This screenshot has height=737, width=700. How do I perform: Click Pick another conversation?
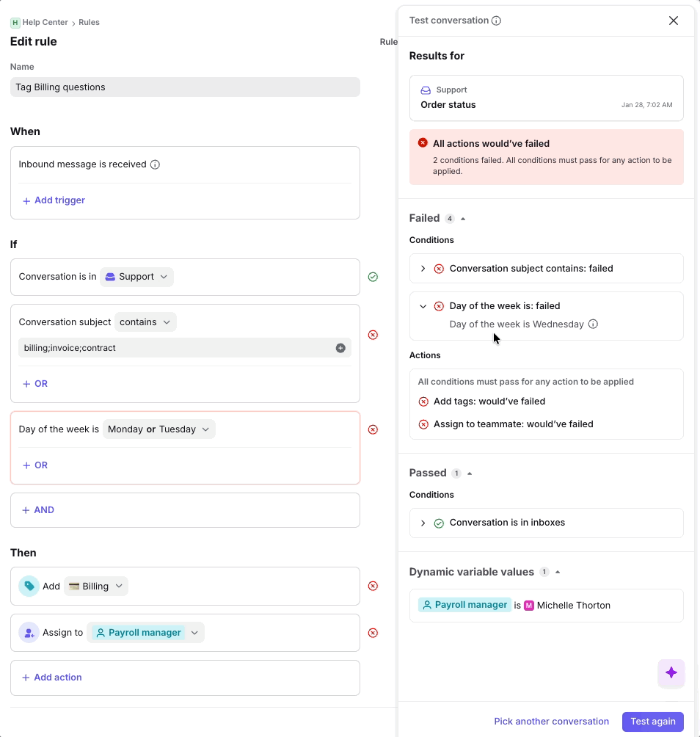551,722
